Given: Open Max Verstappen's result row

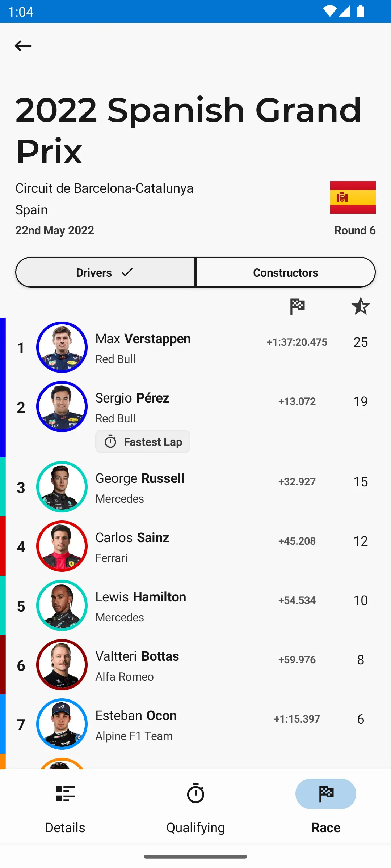Looking at the screenshot, I should point(195,347).
